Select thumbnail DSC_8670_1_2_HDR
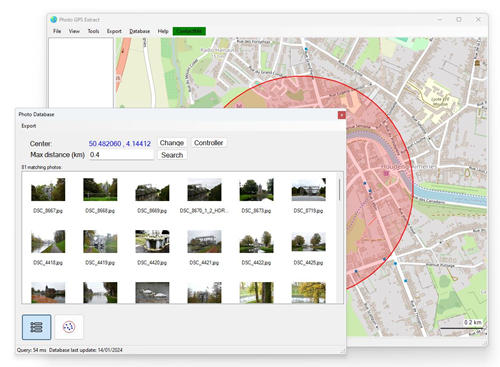This screenshot has height=367, width=500. click(204, 189)
